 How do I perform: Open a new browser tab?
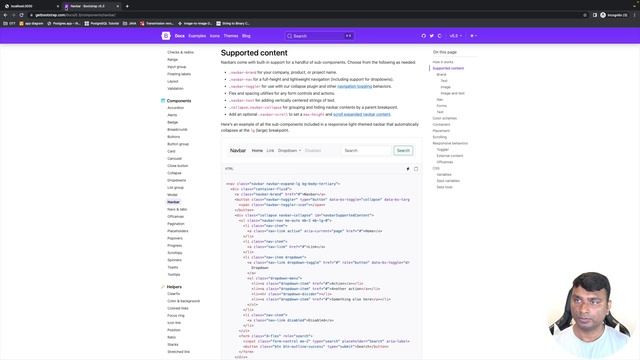click(127, 6)
